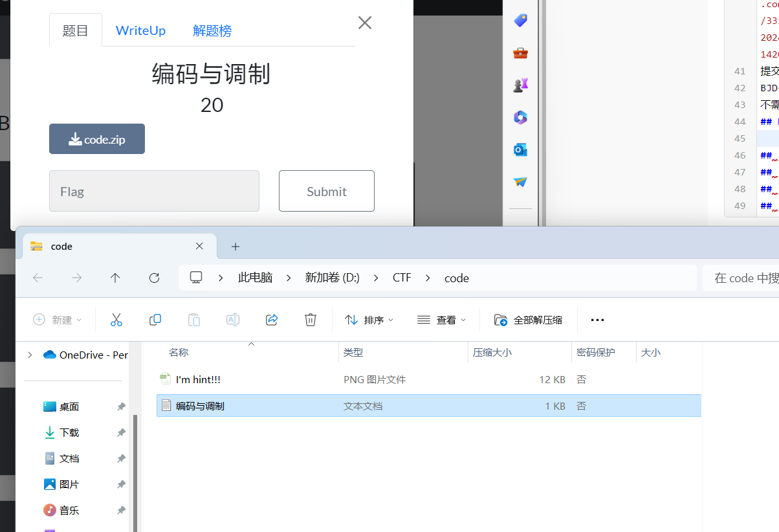Image resolution: width=779 pixels, height=532 pixels.
Task: Select the 编码与调制 text document
Action: pos(429,406)
